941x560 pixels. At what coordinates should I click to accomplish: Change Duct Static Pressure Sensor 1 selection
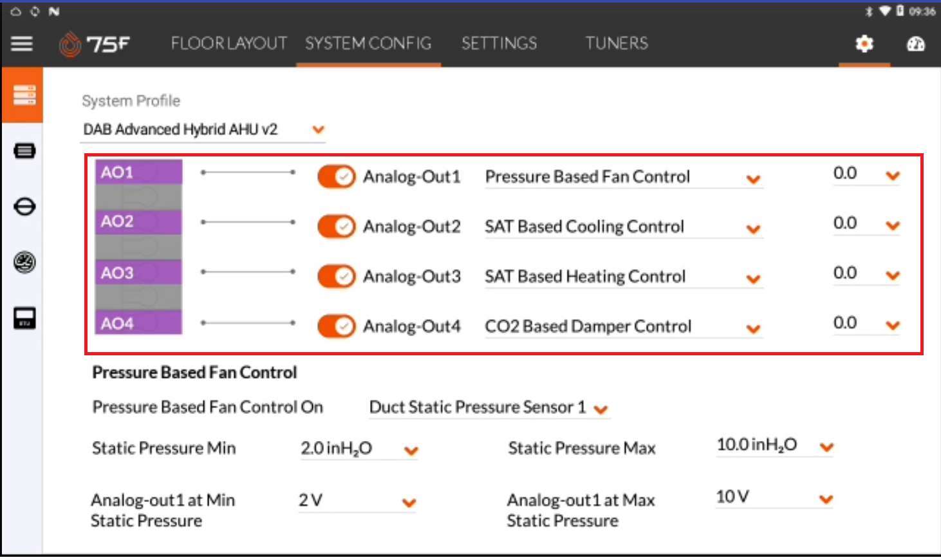pos(489,407)
